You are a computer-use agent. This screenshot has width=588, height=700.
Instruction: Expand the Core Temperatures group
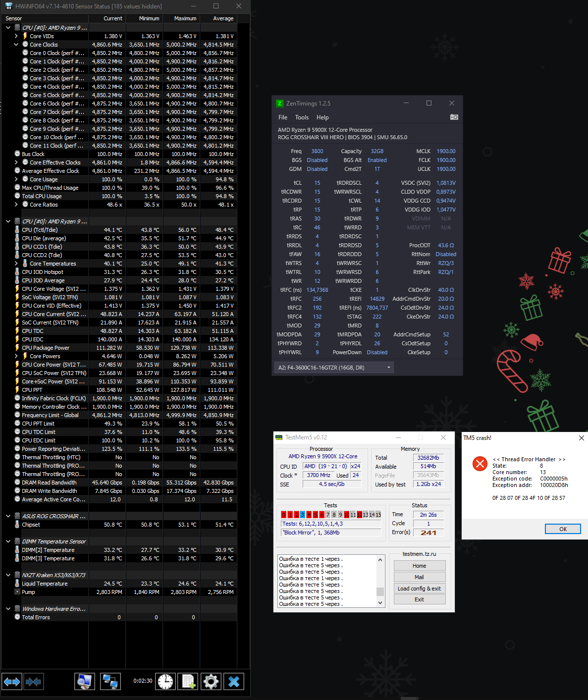click(x=16, y=264)
